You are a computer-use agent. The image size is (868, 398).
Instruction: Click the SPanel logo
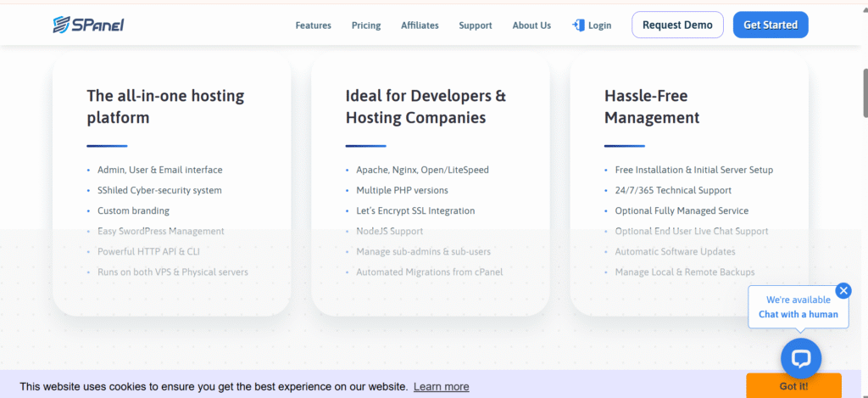coord(88,25)
